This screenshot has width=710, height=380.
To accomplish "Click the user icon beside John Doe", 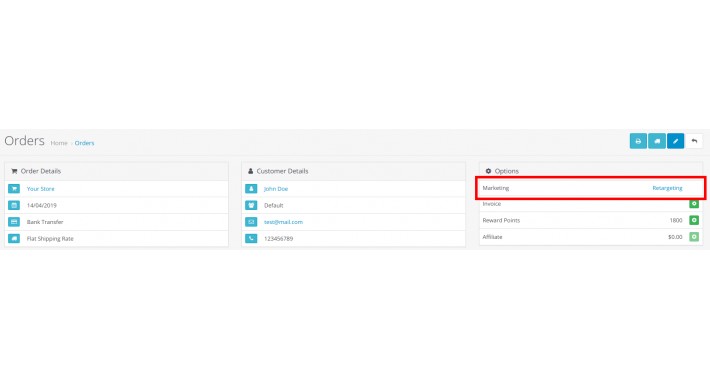I will click(x=251, y=188).
